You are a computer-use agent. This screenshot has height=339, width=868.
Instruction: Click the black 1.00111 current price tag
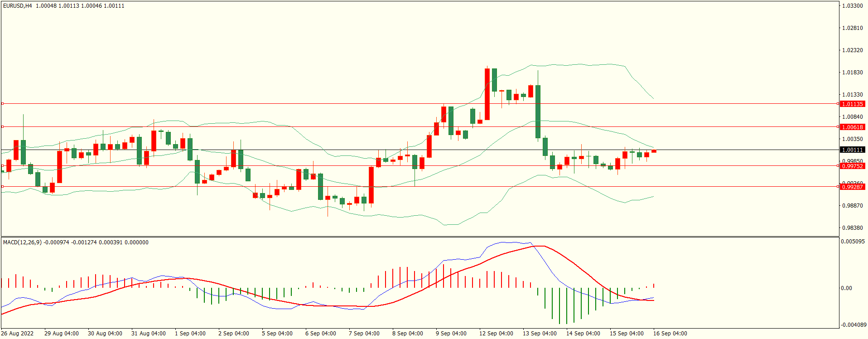click(852, 150)
